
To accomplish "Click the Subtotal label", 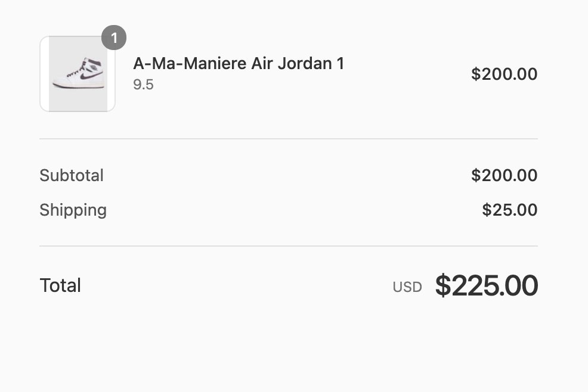I will [x=72, y=175].
